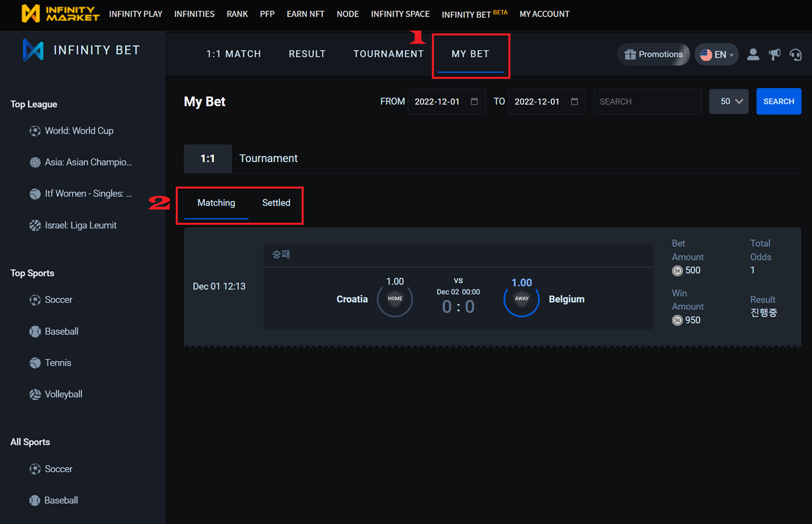Go to the 1:1 MATCH page
The width and height of the screenshot is (812, 524).
tap(233, 54)
